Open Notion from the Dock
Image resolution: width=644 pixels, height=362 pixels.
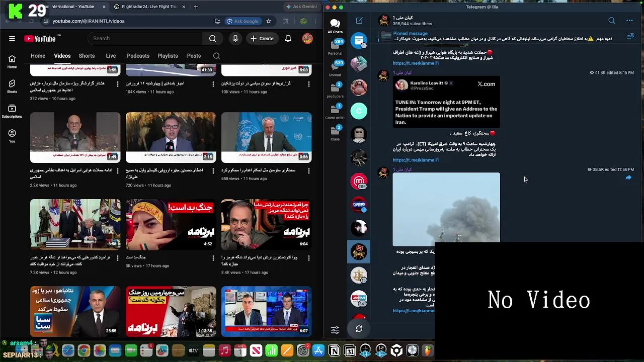tap(334, 351)
